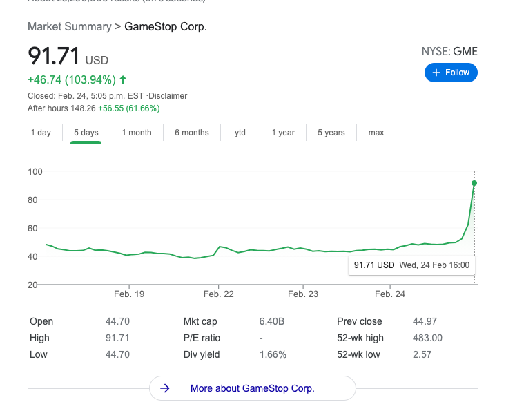Switch to 1 year range
The width and height of the screenshot is (515, 420).
283,133
